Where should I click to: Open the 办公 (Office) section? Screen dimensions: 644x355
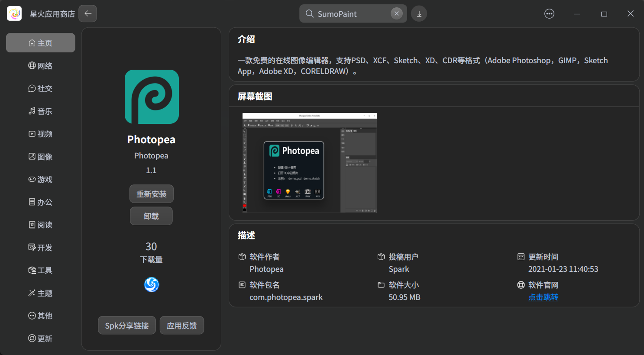click(40, 202)
